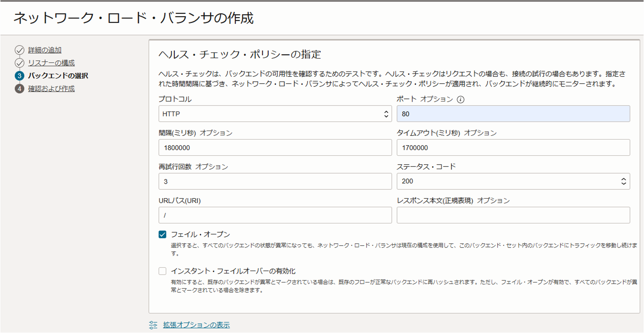Click the checkmark icon for リスナーの構成 step
The width and height of the screenshot is (644, 333).
[20, 63]
